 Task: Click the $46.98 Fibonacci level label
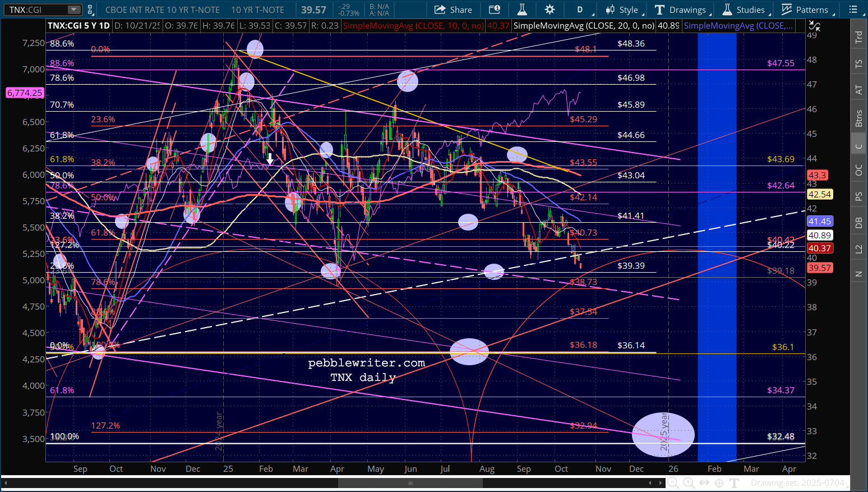[x=631, y=77]
